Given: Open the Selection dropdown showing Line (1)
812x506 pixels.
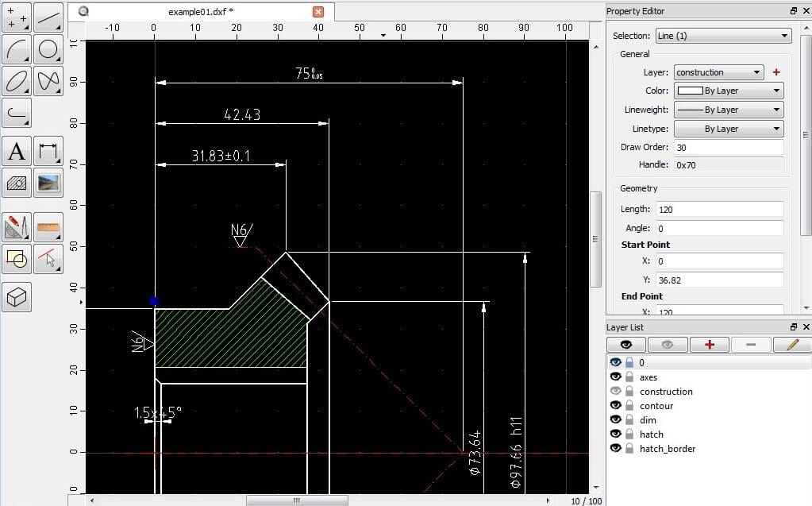Looking at the screenshot, I should click(723, 36).
